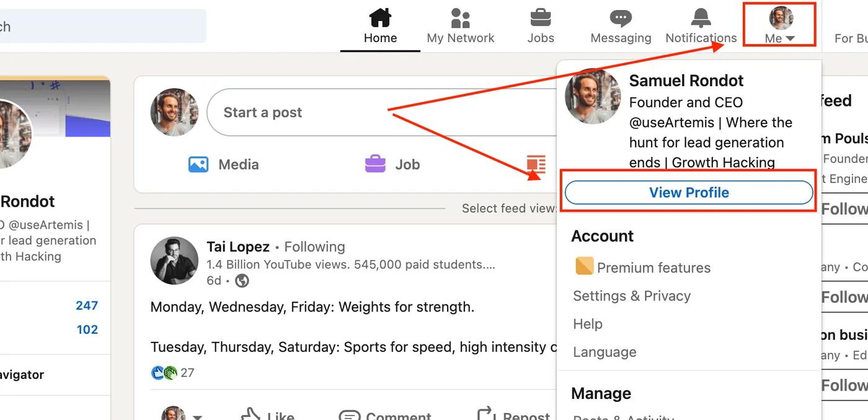Repost Tai Lopez's post
The width and height of the screenshot is (868, 420).
[x=513, y=415]
